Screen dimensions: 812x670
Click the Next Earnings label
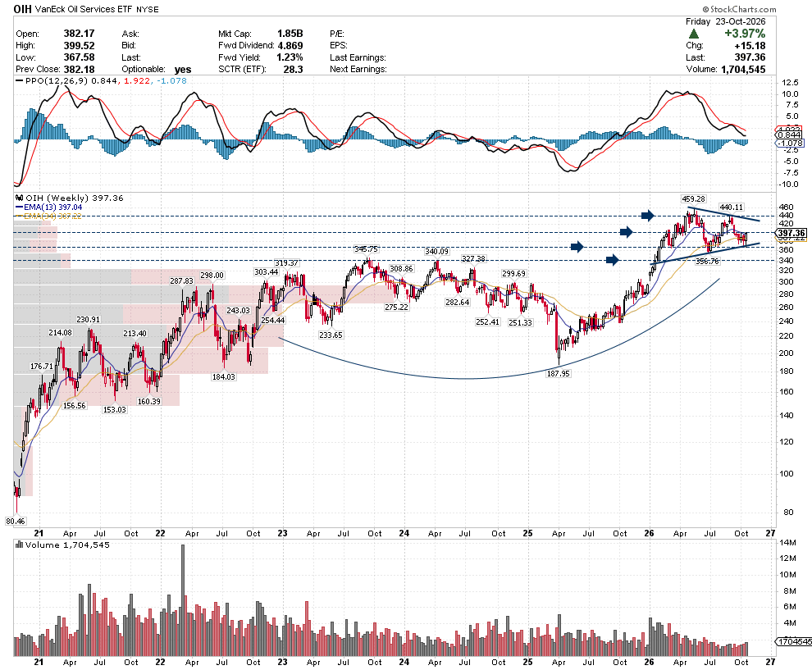358,70
